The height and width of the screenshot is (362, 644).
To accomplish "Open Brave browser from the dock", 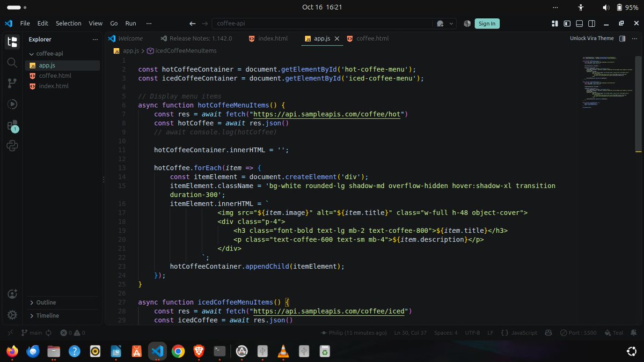I will tap(199, 351).
